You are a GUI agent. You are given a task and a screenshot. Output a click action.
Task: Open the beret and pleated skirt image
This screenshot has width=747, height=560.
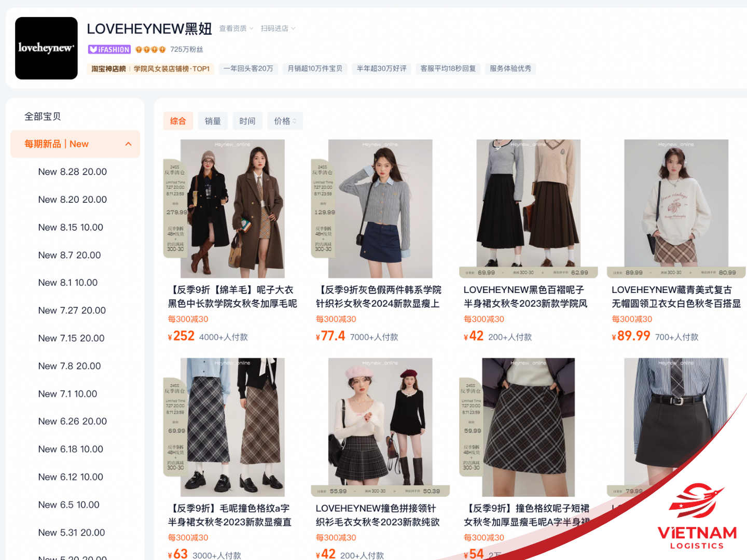[x=380, y=427]
